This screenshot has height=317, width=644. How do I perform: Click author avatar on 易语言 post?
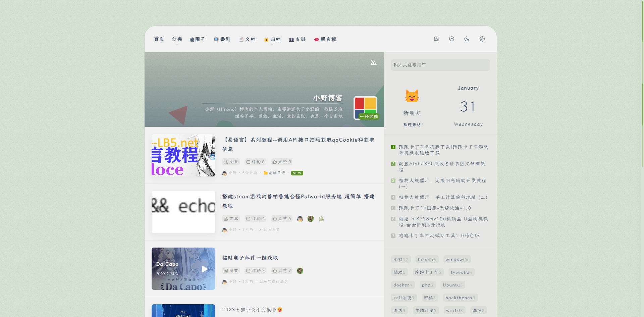point(224,173)
